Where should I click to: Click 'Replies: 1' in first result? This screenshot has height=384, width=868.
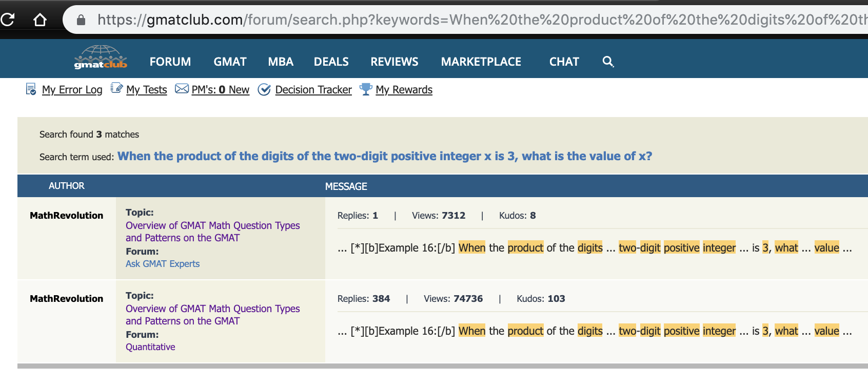coord(358,216)
